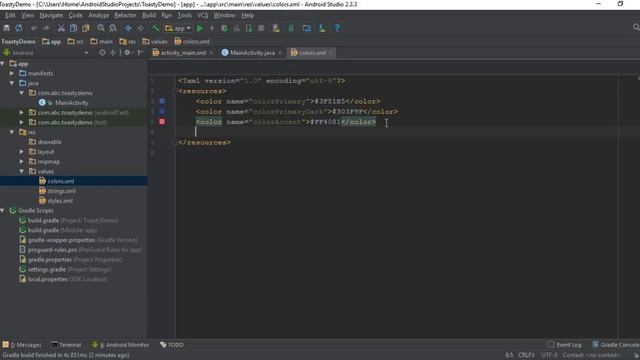Collapse the values folder

22,171
